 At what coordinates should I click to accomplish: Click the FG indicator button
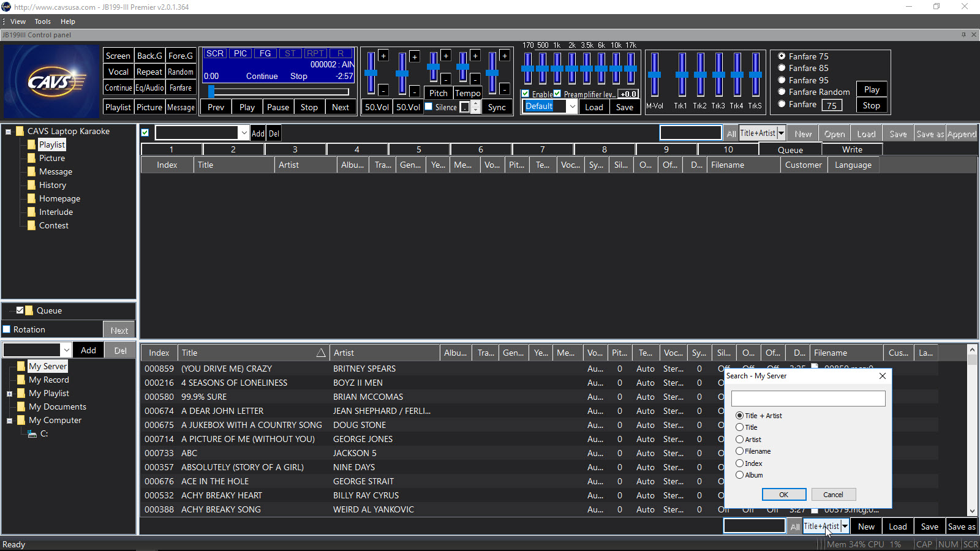click(x=265, y=54)
